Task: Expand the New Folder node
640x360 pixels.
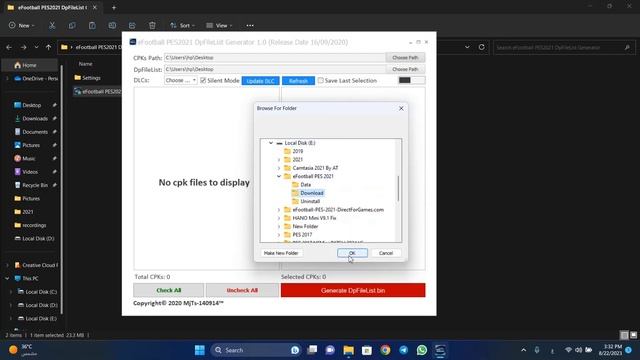Action: coord(279,227)
